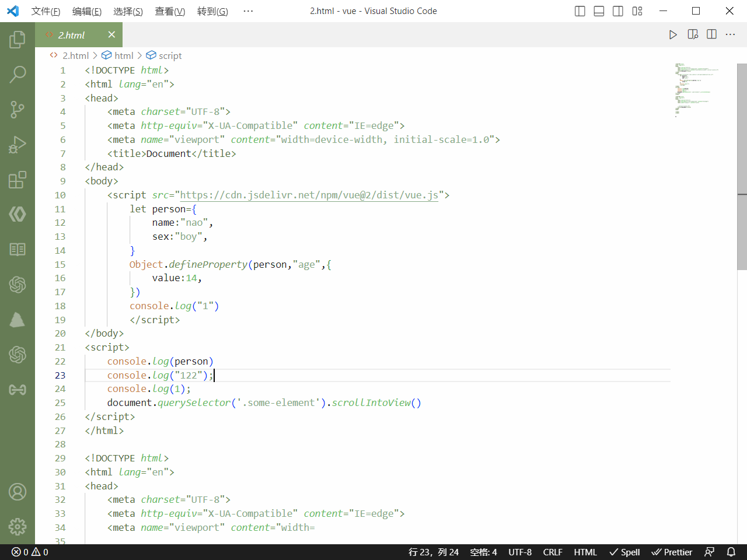Open the double-chevron extension icon in activity bar
747x560 pixels.
pos(18,214)
